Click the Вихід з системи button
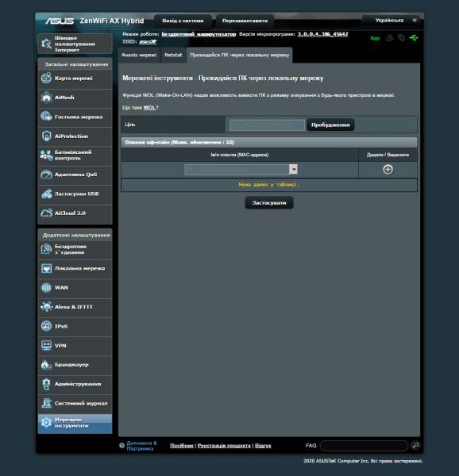The width and height of the screenshot is (459, 476). [x=183, y=21]
